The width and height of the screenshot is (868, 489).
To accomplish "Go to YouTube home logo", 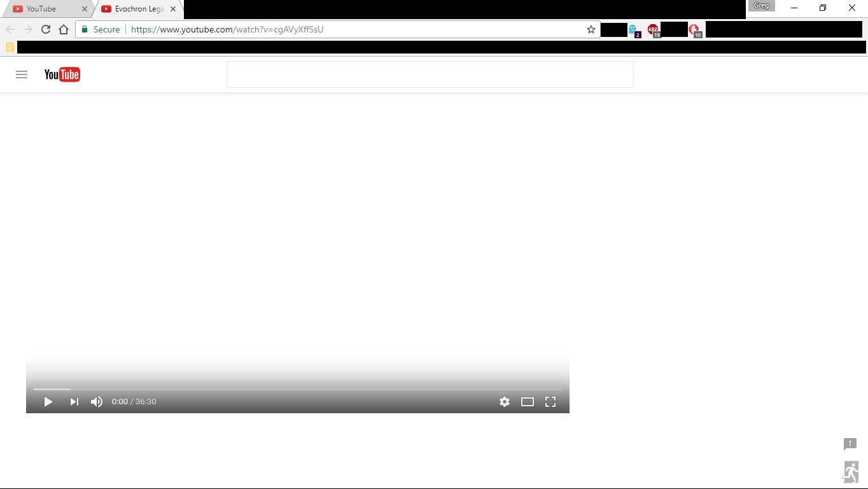I will point(62,74).
